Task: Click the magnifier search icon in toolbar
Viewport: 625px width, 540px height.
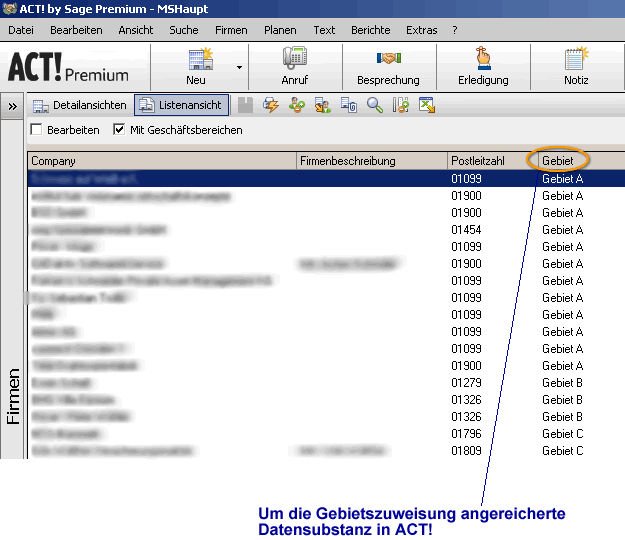Action: 375,105
